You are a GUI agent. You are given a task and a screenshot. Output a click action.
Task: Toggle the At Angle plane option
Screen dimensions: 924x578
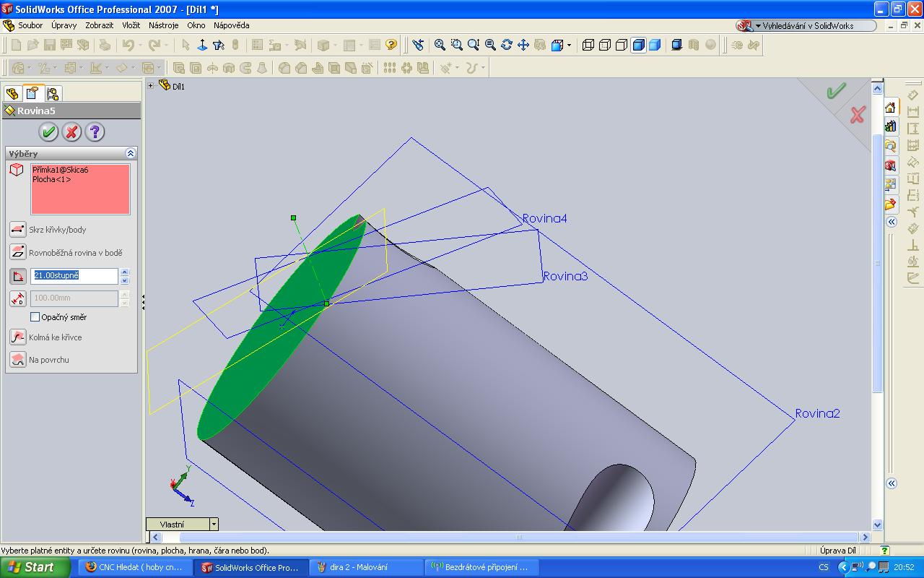(18, 276)
